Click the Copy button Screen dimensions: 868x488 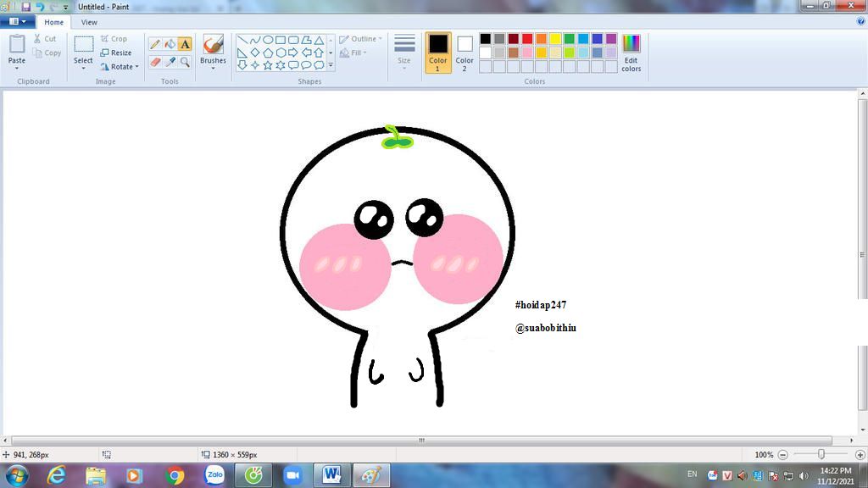click(47, 53)
